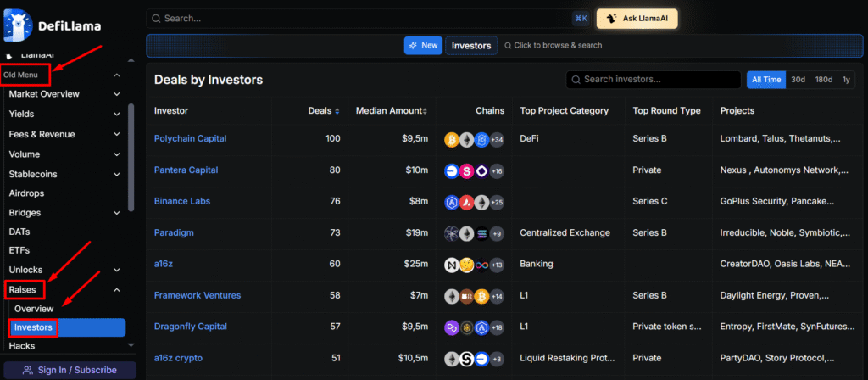Switch time range to 1y

[845, 80]
